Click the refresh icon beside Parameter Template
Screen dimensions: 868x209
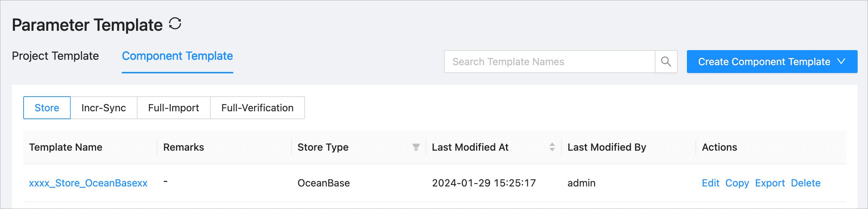click(175, 24)
